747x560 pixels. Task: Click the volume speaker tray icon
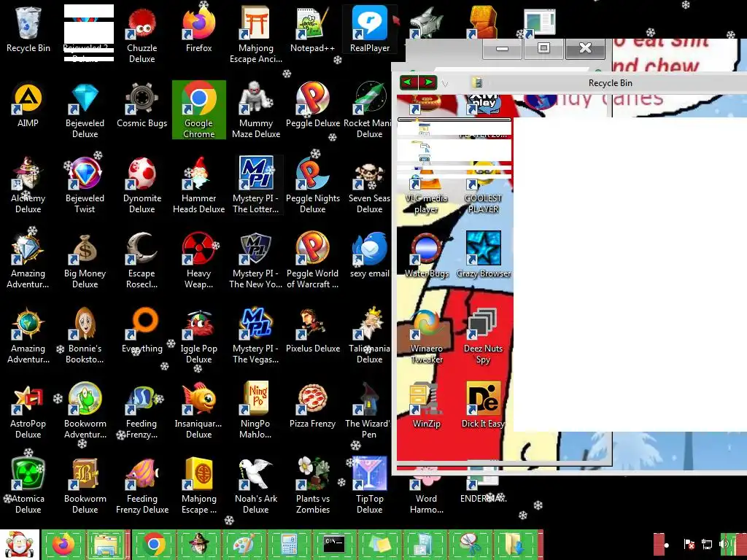724,544
